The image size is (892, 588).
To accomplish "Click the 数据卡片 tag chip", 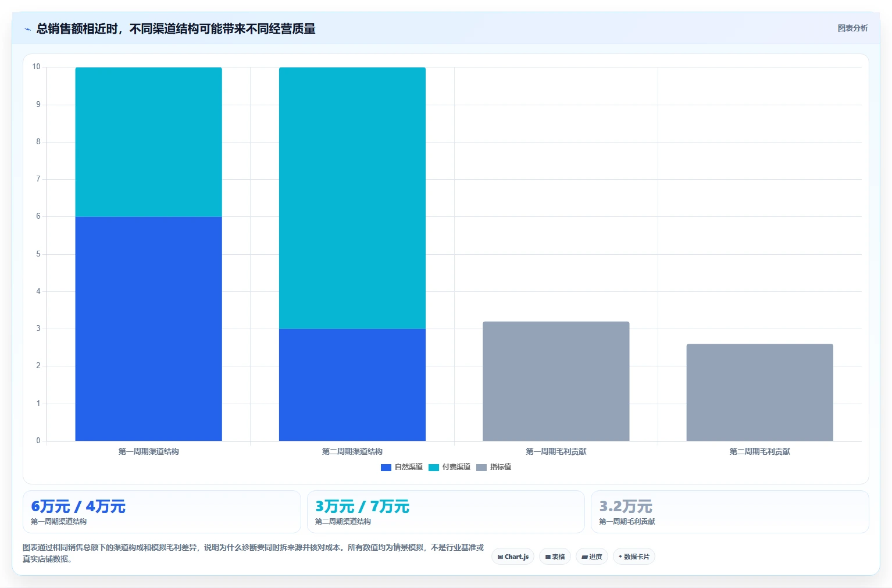I will (x=634, y=557).
